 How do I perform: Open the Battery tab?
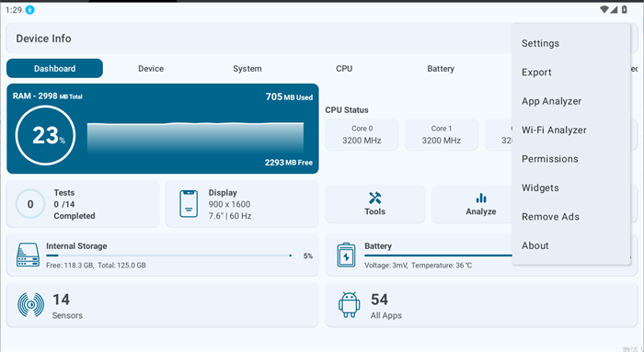pyautogui.click(x=441, y=69)
